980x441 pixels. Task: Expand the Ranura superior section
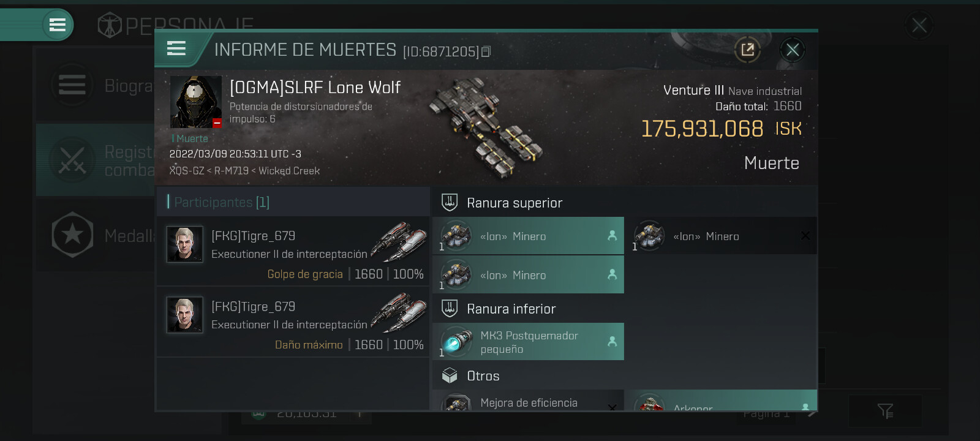(x=625, y=203)
